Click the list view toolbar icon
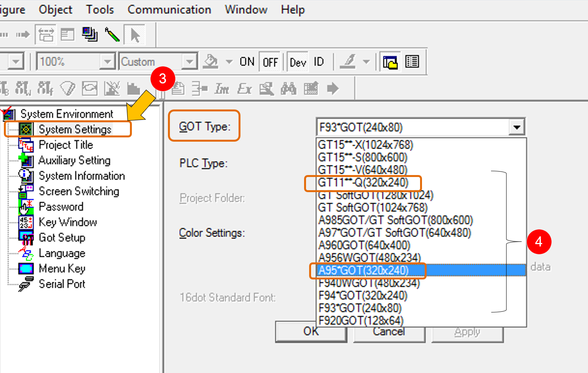 coord(412,61)
